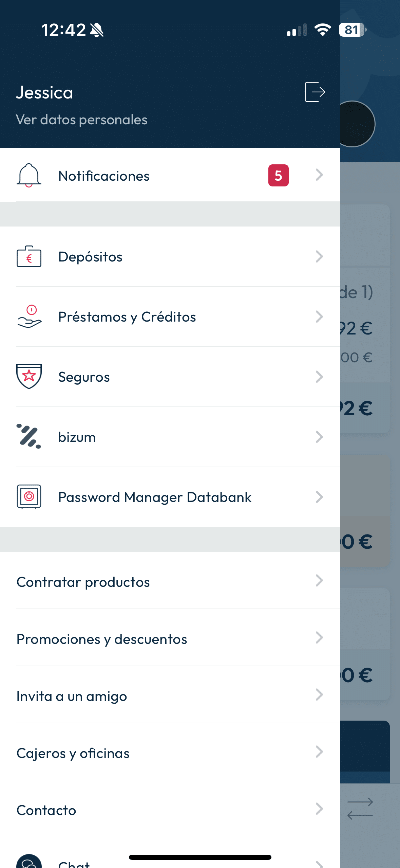Tap the Depósitos euro briefcase icon
Viewport: 400px width, 868px height.
point(29,257)
